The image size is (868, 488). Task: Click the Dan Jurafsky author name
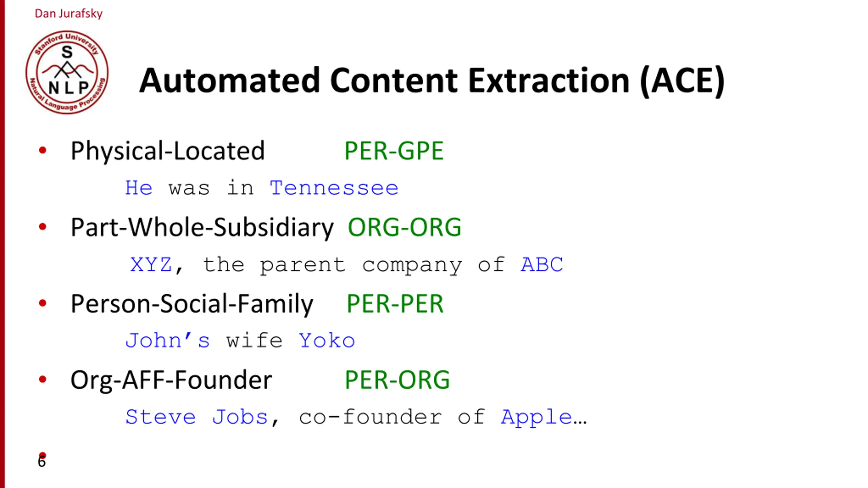click(x=68, y=14)
